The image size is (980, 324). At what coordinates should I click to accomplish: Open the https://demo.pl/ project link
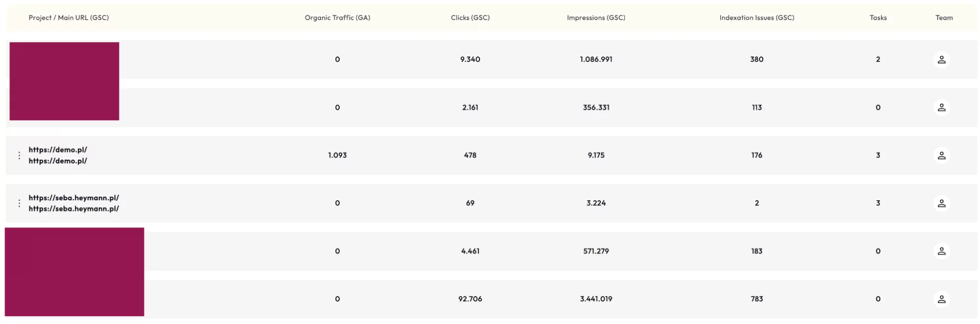58,150
